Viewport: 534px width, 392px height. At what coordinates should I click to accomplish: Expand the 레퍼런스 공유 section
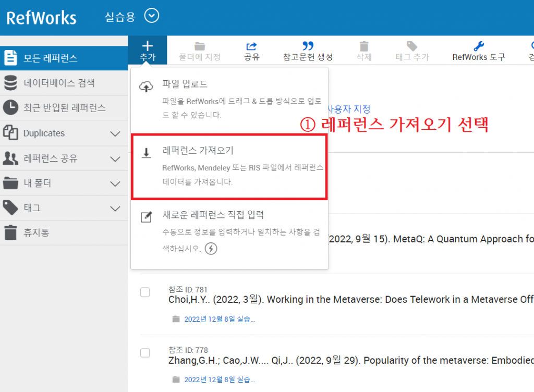tap(115, 158)
